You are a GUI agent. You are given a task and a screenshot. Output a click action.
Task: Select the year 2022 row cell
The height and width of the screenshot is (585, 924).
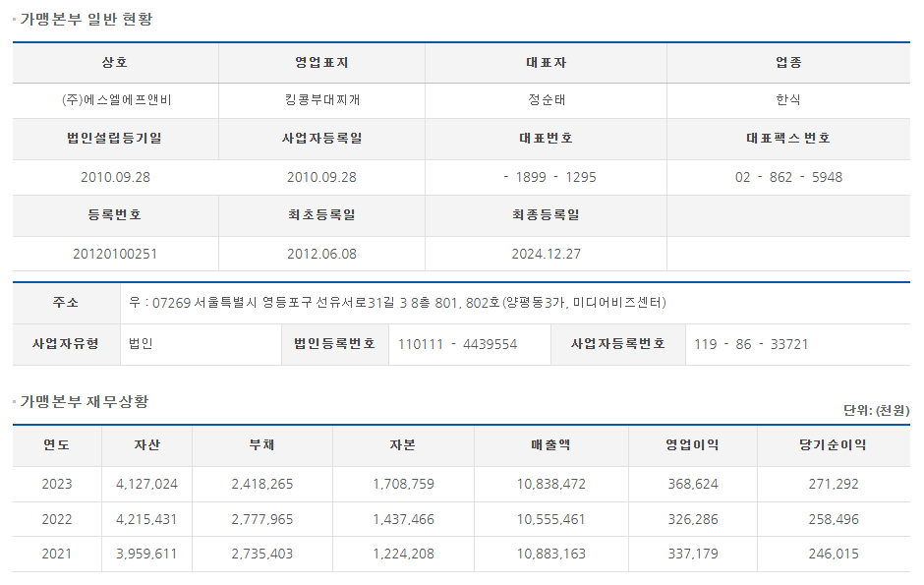point(57,519)
